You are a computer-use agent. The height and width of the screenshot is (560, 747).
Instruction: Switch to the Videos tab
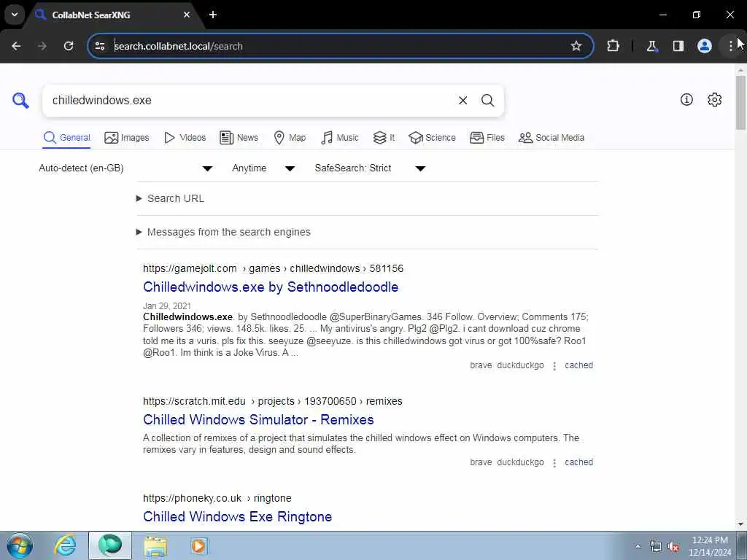coord(185,138)
